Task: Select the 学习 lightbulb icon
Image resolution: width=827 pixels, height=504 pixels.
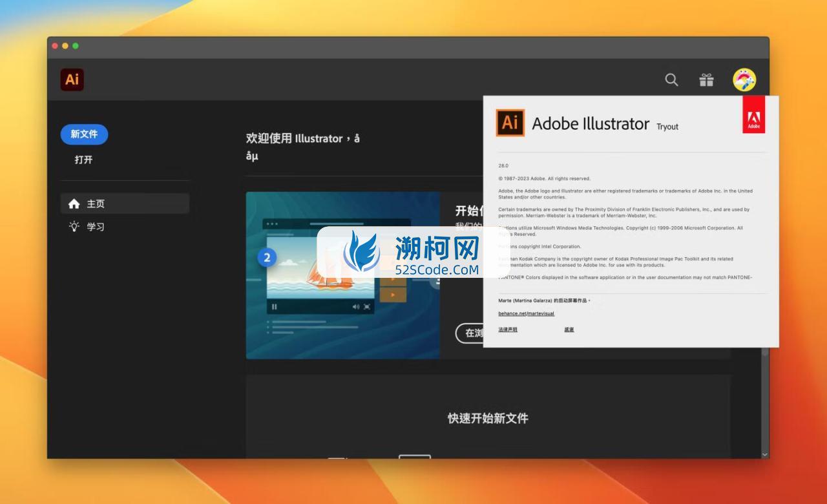Action: click(x=74, y=226)
